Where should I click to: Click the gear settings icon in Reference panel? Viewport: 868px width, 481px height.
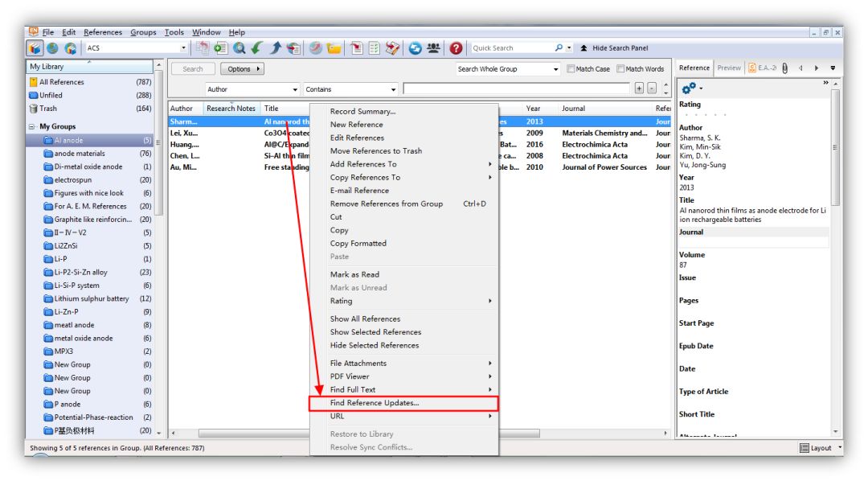tap(689, 88)
